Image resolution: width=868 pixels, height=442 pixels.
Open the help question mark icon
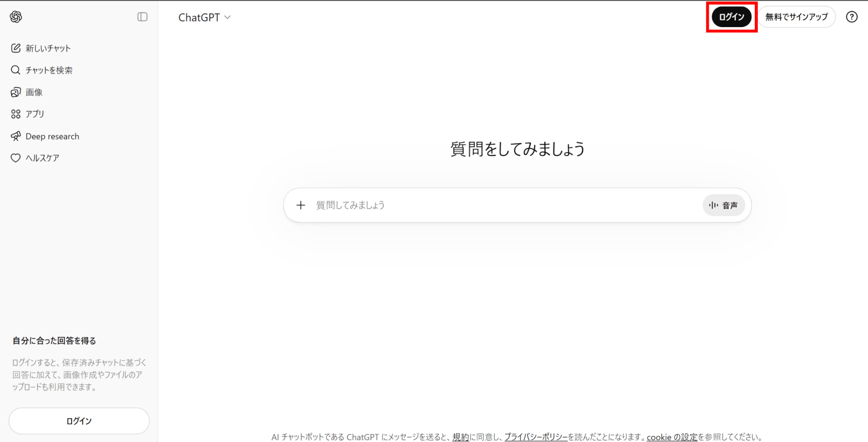pos(851,17)
